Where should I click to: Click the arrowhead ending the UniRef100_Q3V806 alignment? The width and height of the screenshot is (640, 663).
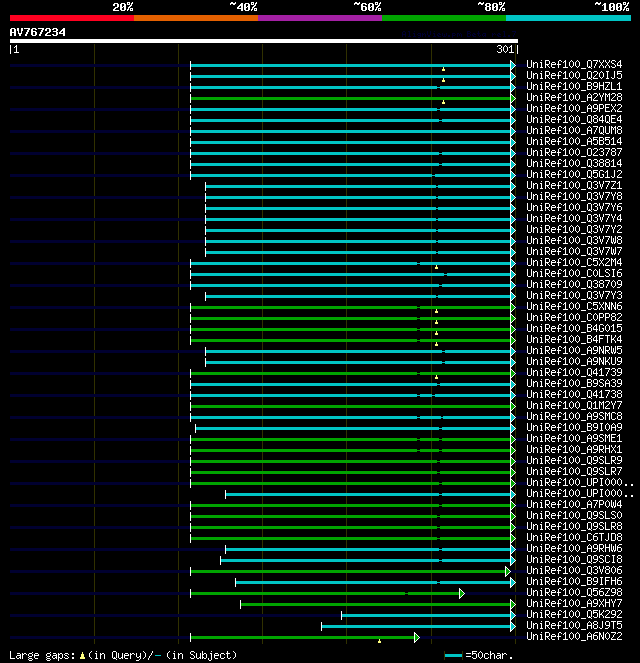508,571
